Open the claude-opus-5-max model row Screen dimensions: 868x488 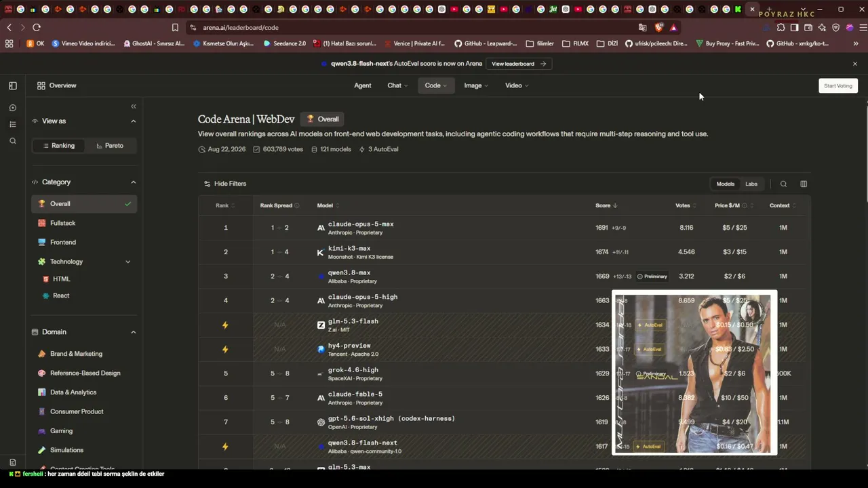[x=504, y=228]
